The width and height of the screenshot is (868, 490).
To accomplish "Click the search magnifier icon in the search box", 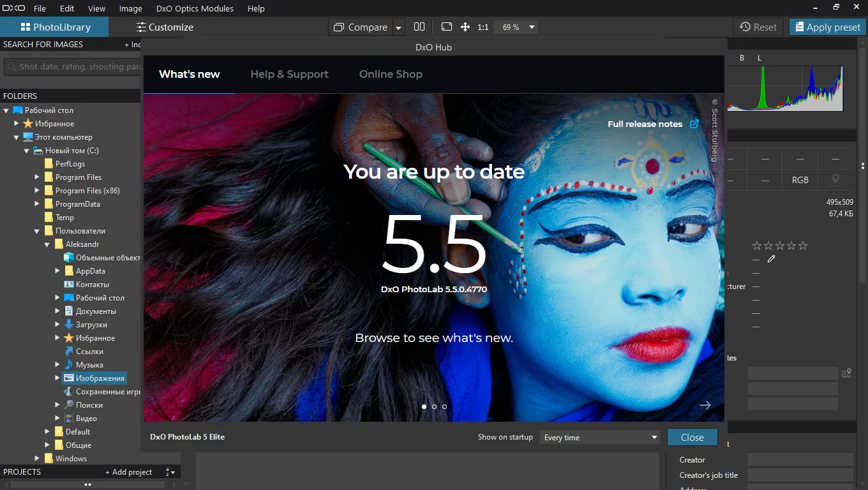I will [11, 66].
